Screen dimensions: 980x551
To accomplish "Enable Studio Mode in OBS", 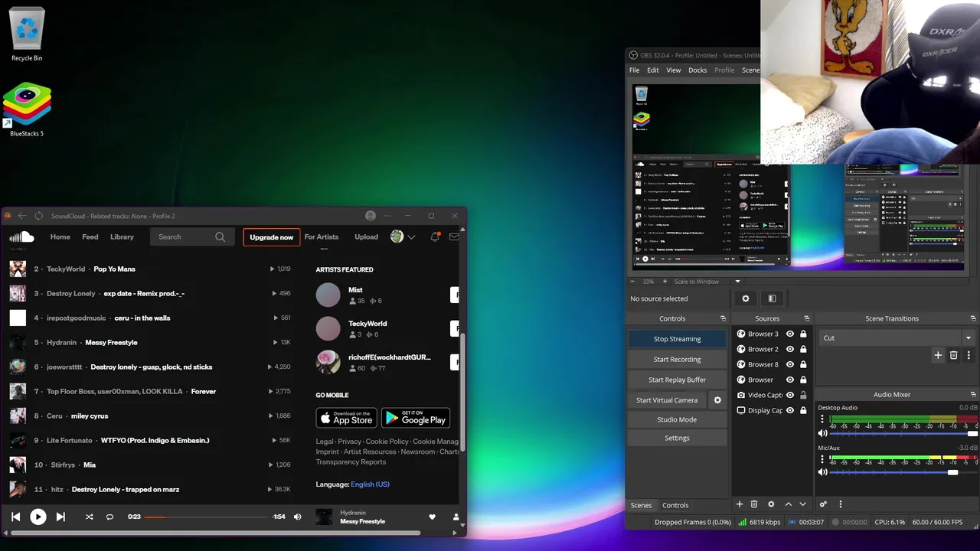I will (x=677, y=419).
